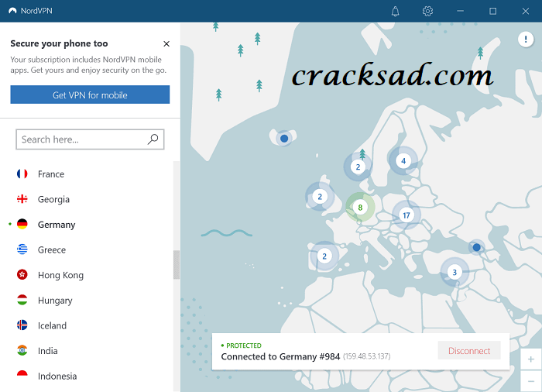Select the Iceland flag icon
Screen dimensions: 542x392
tap(22, 325)
